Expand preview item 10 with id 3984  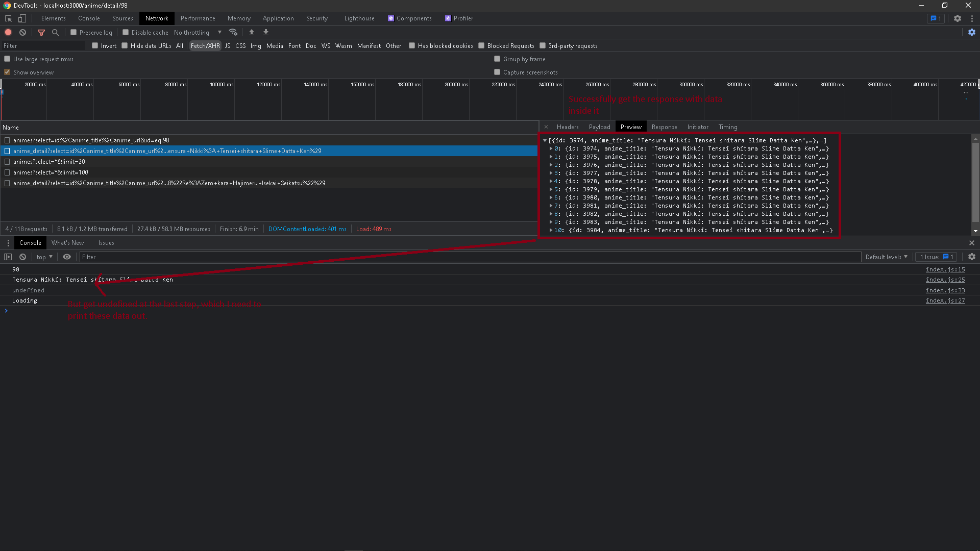coord(551,230)
